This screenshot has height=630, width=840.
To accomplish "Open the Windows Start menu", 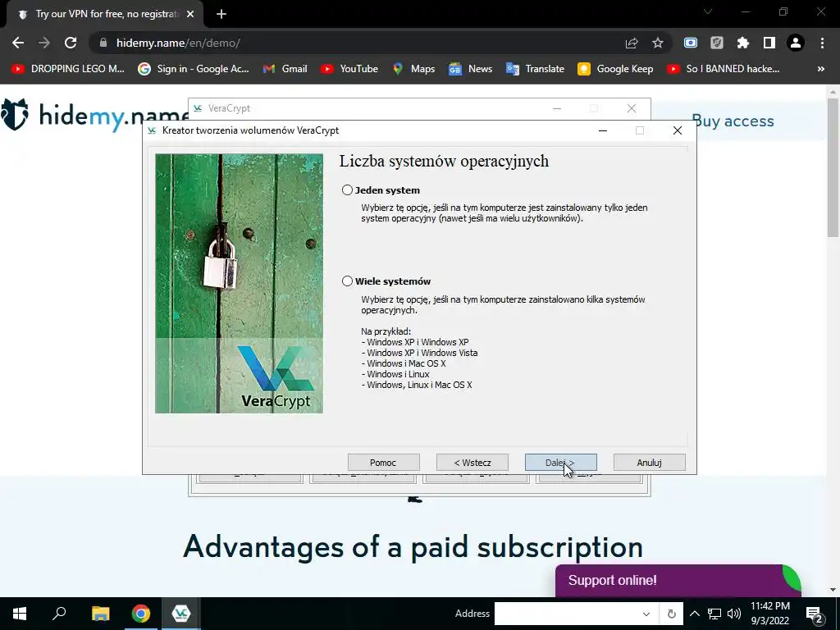I will (x=20, y=614).
